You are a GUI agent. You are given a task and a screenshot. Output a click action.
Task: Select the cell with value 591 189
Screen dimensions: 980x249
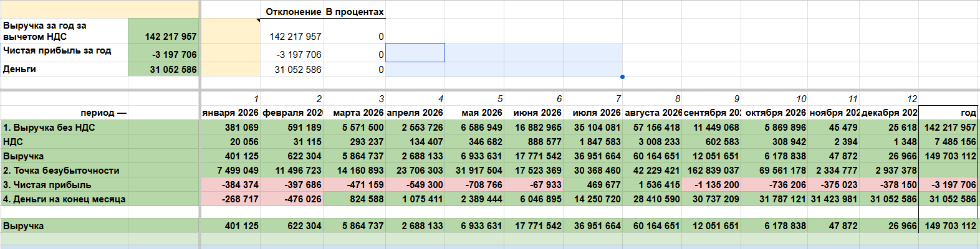tap(292, 128)
